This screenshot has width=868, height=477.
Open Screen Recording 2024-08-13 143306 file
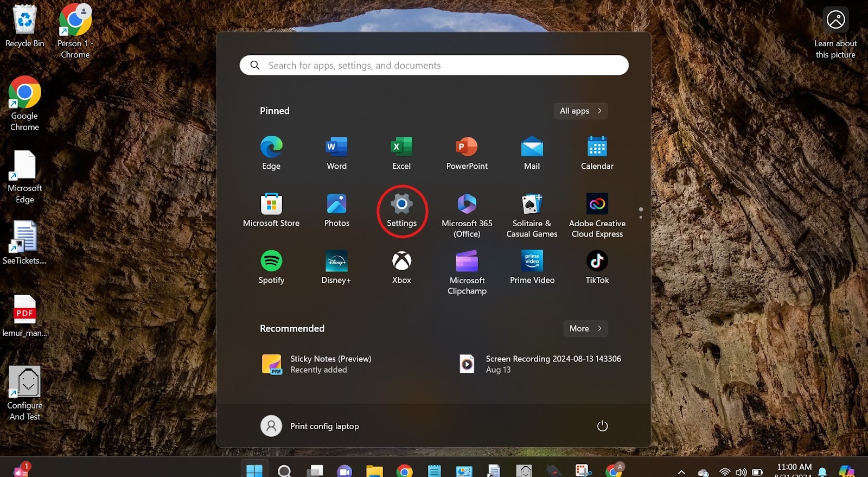point(540,364)
